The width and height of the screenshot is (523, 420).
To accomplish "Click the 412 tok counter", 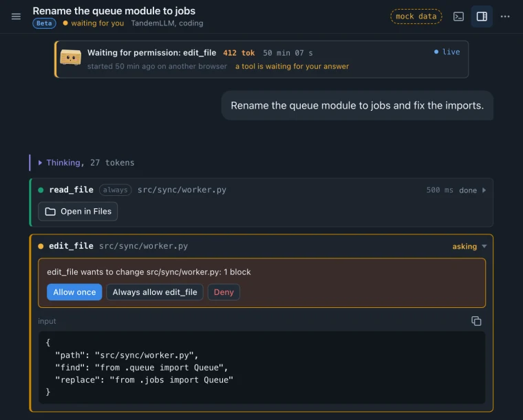I will click(239, 53).
